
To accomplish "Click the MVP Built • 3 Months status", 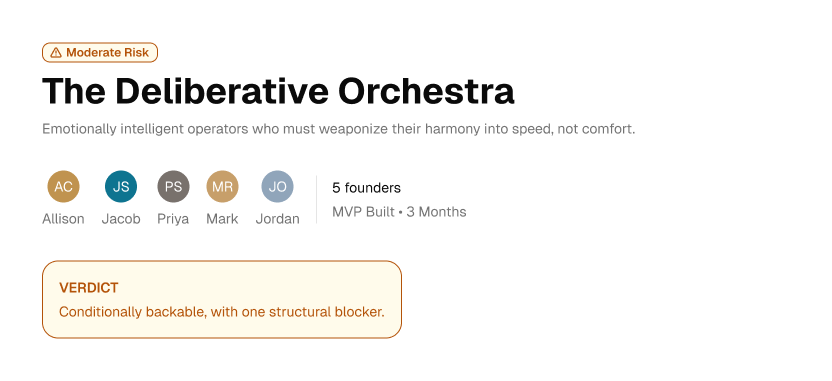I will point(399,212).
